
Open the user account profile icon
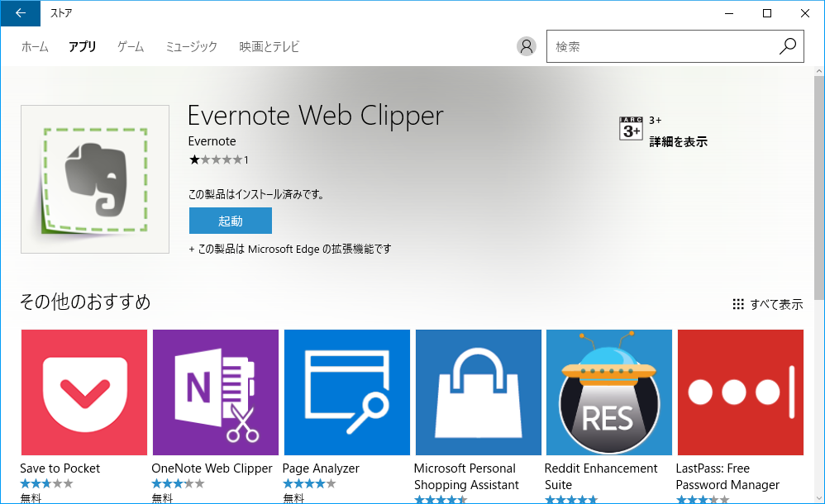526,46
